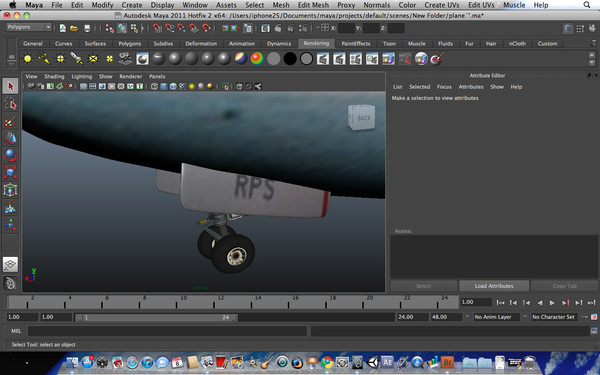Select the Move tool cone icon
Viewport: 600px width, 375px height.
(x=10, y=138)
